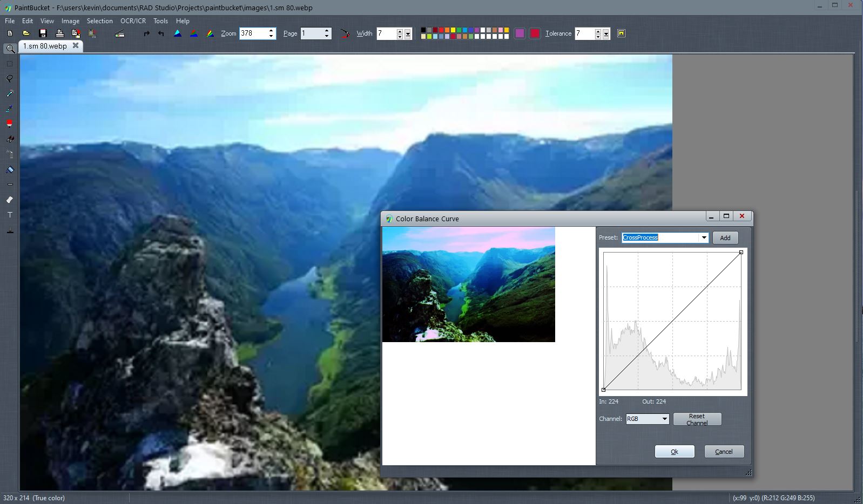The image size is (863, 504).
Task: Click the cyan-tipped triangle color adjustment icon
Action: (x=177, y=33)
